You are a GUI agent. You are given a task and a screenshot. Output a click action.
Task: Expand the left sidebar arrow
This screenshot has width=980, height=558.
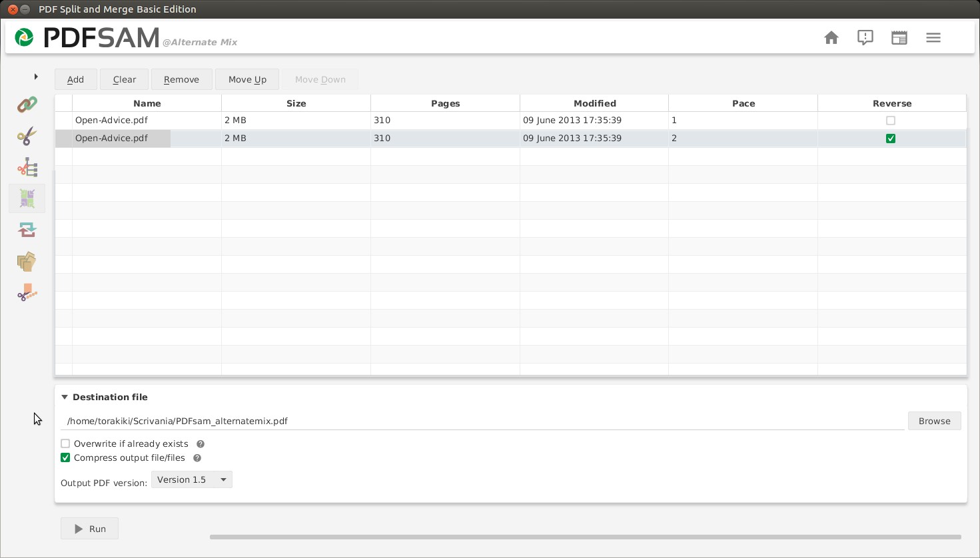click(36, 77)
